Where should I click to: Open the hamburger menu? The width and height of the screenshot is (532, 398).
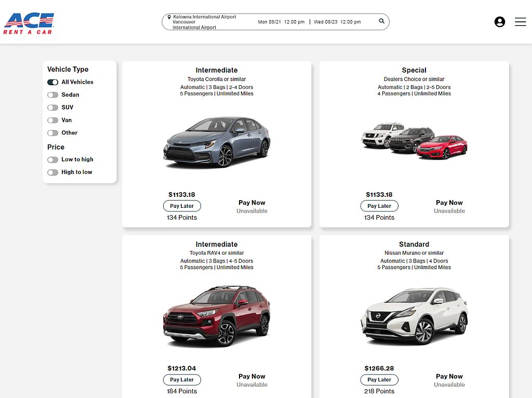click(x=520, y=22)
